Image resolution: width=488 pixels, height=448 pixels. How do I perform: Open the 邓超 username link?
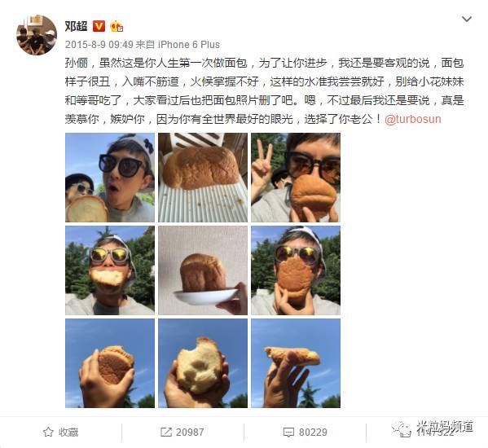76,26
